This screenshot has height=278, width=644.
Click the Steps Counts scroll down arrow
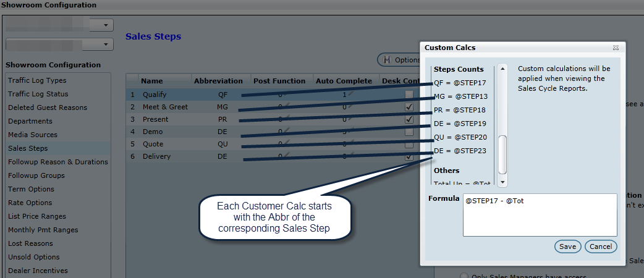tap(502, 182)
